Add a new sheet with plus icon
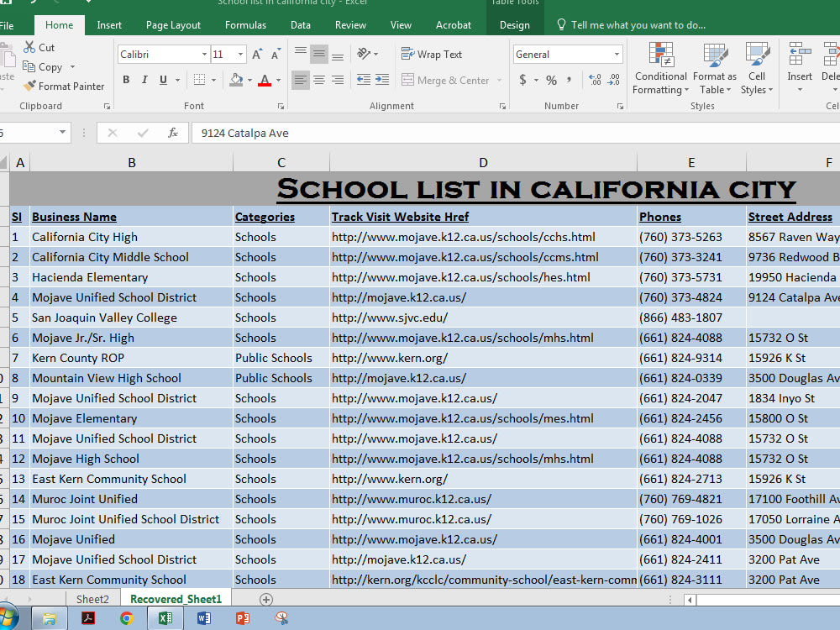Viewport: 840px width, 630px height. pyautogui.click(x=266, y=600)
